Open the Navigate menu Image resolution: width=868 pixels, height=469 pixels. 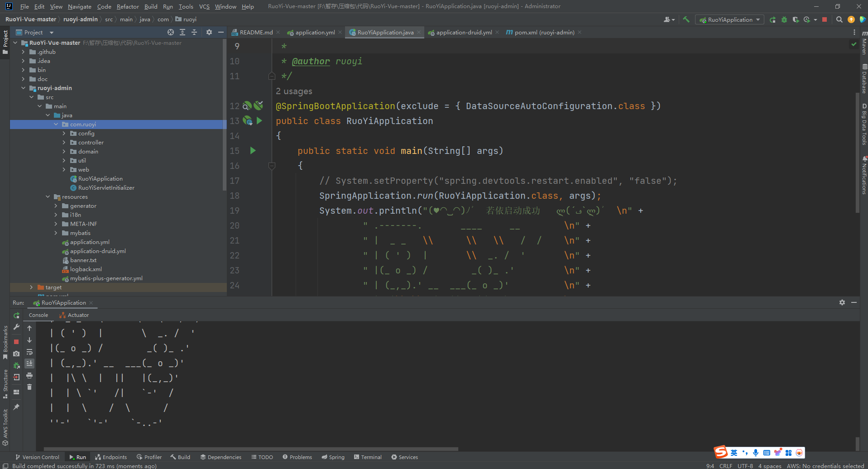(80, 6)
